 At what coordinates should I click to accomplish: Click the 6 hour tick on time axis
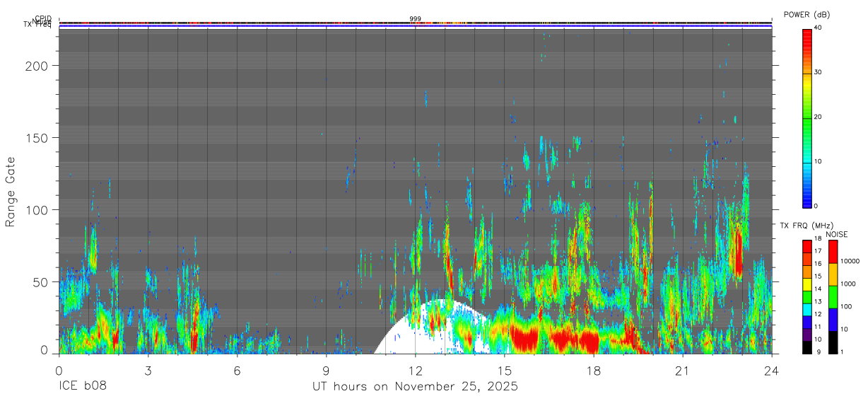(237, 370)
